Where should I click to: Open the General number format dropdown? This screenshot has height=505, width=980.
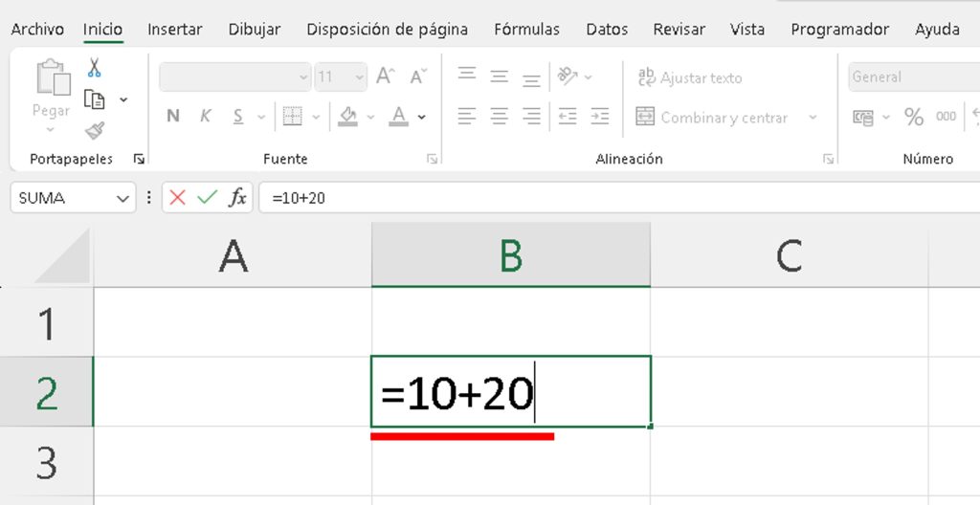pos(914,77)
